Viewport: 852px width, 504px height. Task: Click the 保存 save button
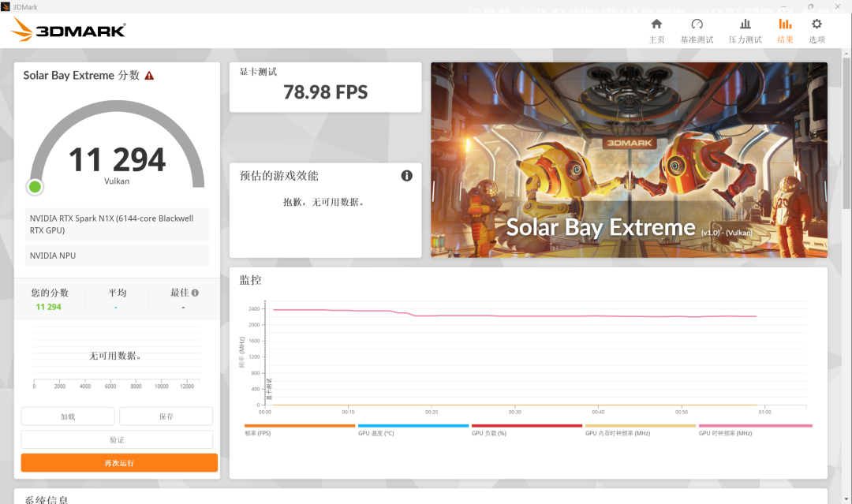pyautogui.click(x=166, y=416)
